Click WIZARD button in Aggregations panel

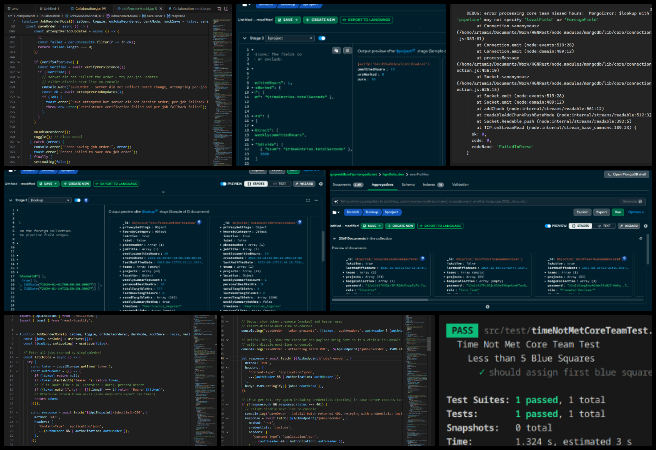[x=629, y=226]
